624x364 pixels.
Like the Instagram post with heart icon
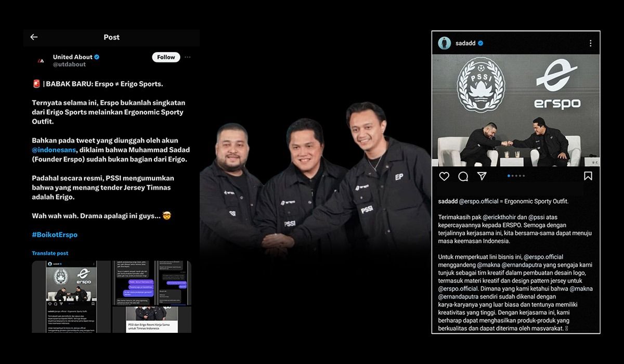[x=444, y=176]
